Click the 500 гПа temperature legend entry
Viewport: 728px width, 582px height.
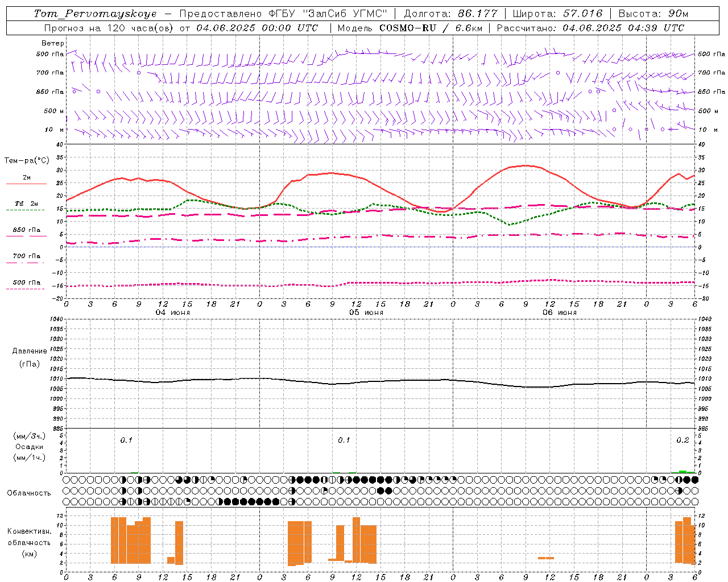tap(26, 282)
